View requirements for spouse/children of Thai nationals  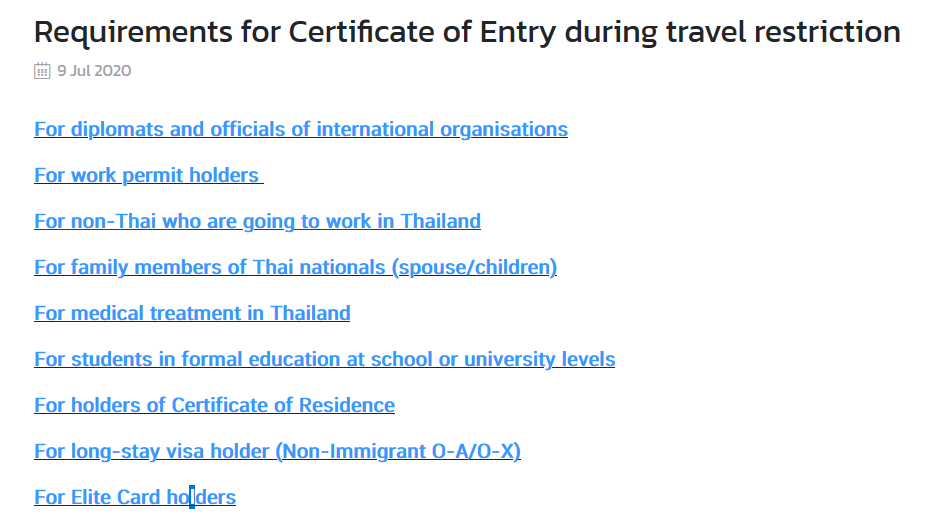coord(295,267)
